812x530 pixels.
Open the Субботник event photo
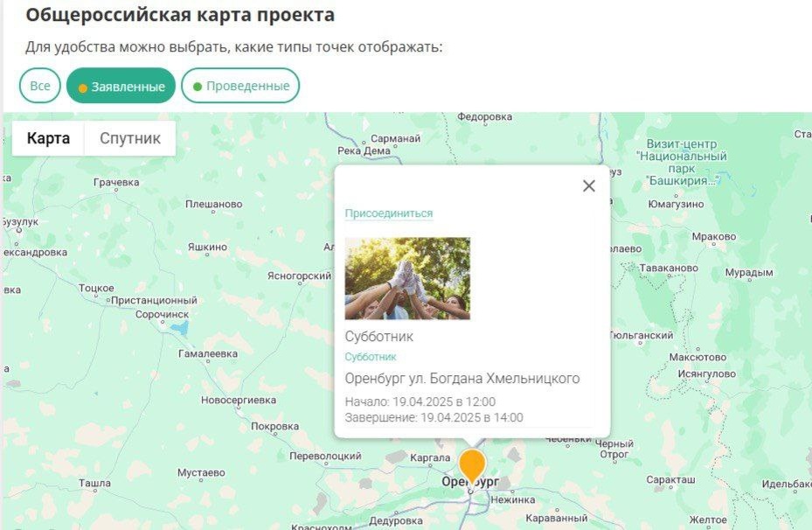pos(407,278)
